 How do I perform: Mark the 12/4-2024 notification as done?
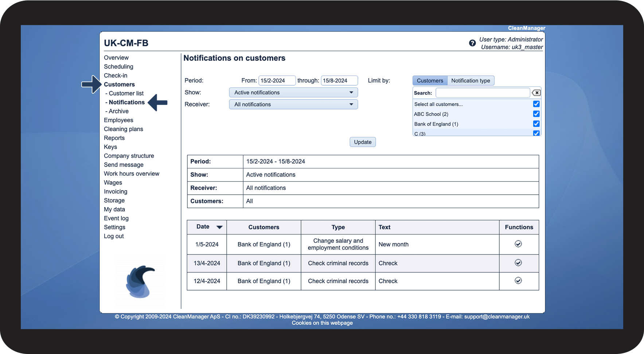click(x=518, y=281)
